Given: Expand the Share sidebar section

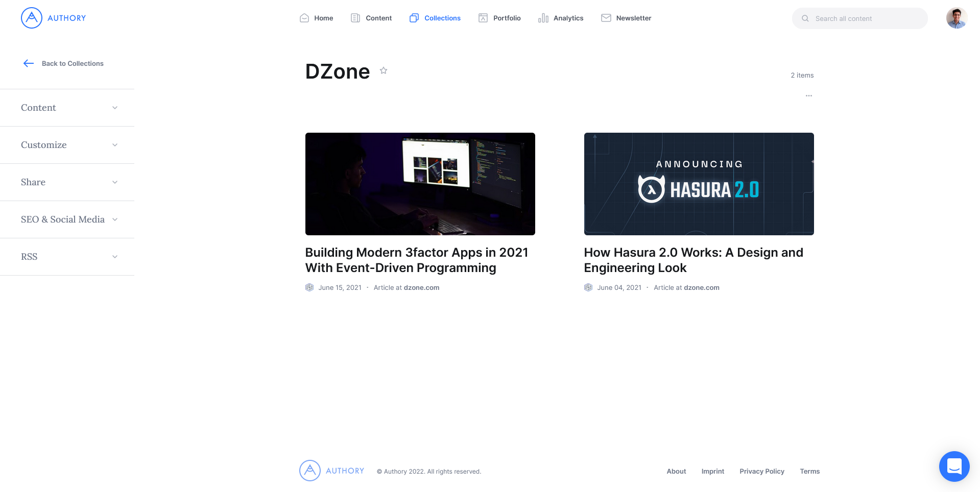Looking at the screenshot, I should tap(67, 182).
